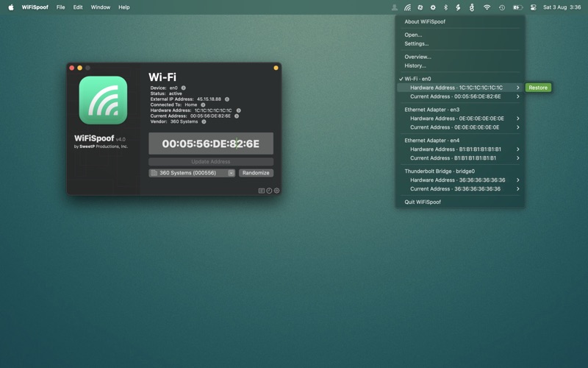Expand en3 Hardware Address submenu arrow
Image resolution: width=588 pixels, height=368 pixels.
point(518,118)
